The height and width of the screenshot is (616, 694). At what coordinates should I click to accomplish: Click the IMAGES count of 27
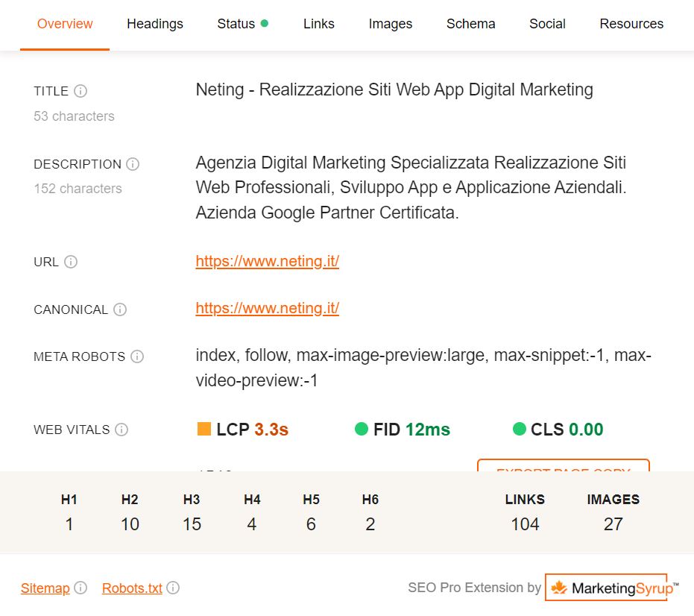coord(613,524)
